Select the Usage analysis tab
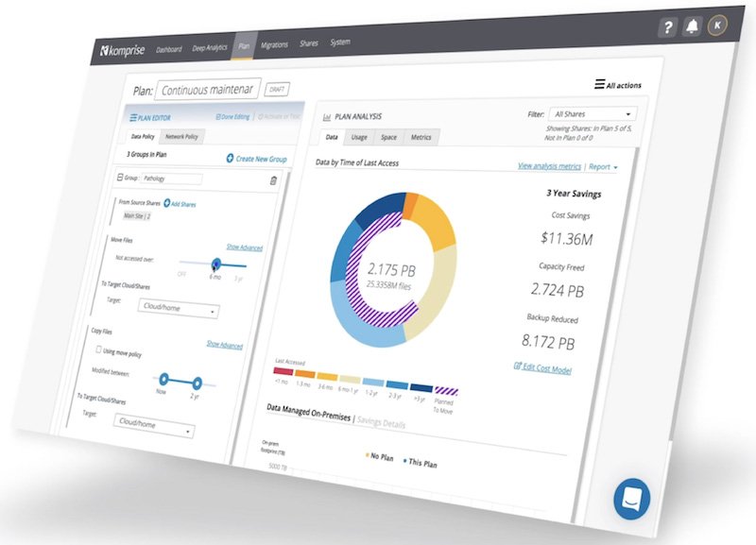756x545 pixels. [359, 137]
